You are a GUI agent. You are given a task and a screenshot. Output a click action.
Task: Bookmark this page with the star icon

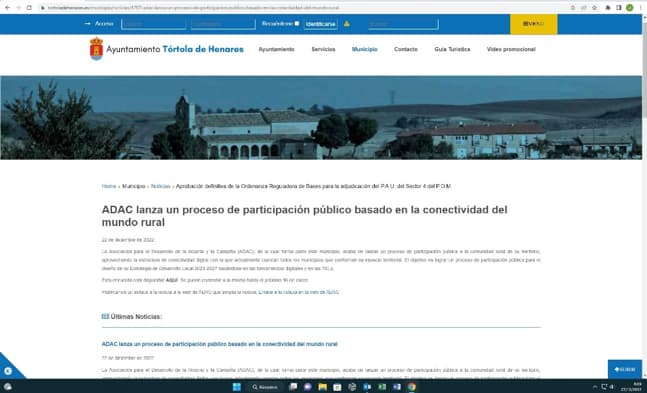tap(595, 7)
